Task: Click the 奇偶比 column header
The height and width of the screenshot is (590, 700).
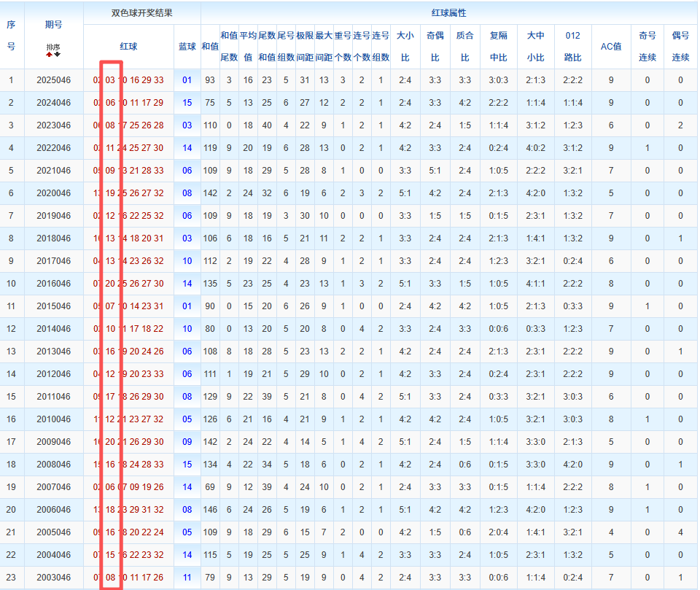Action: click(x=435, y=46)
